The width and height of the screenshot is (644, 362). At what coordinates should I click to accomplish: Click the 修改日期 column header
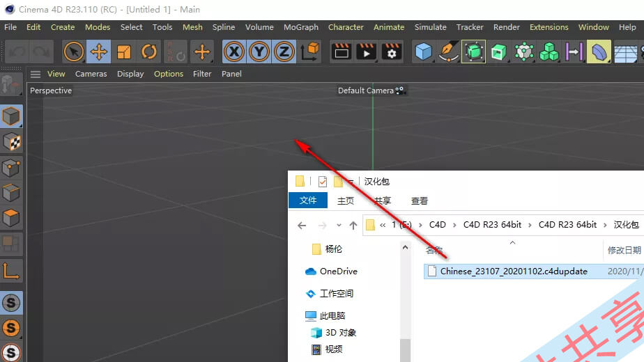click(624, 250)
